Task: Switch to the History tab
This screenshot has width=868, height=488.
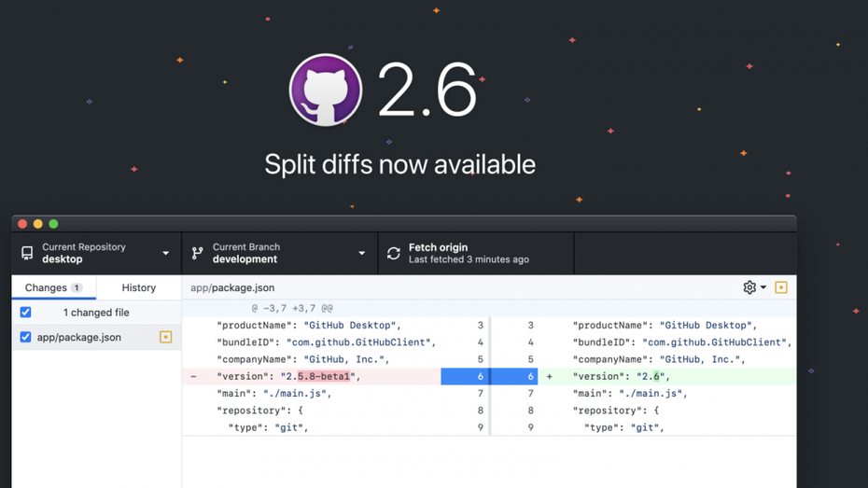Action: [x=139, y=287]
